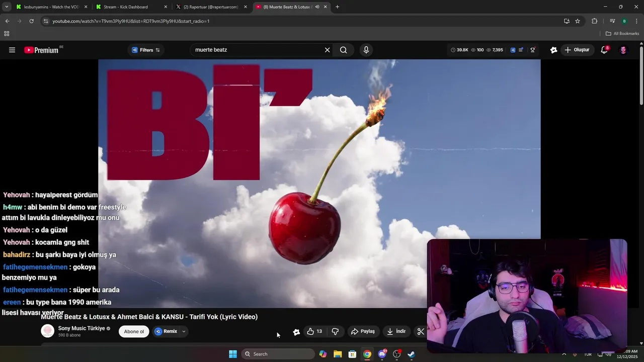
Task: Install app icon in address bar
Action: (x=567, y=21)
